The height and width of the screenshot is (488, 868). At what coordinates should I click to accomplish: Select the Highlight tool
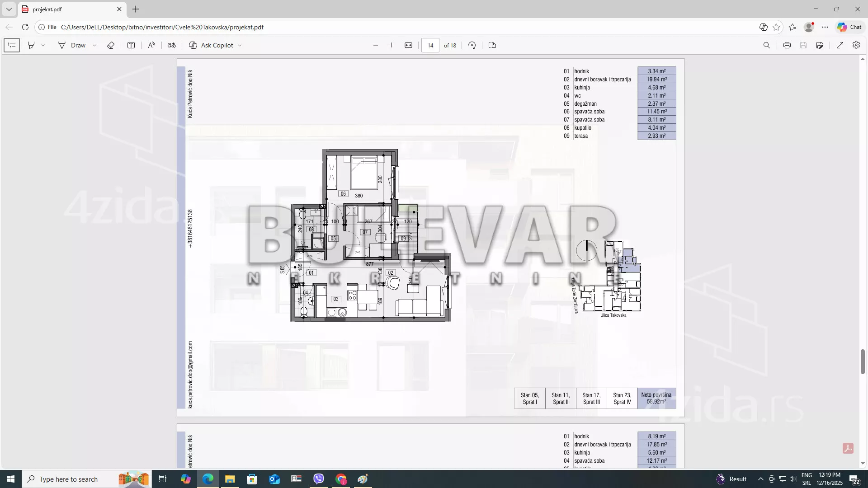[x=31, y=45]
